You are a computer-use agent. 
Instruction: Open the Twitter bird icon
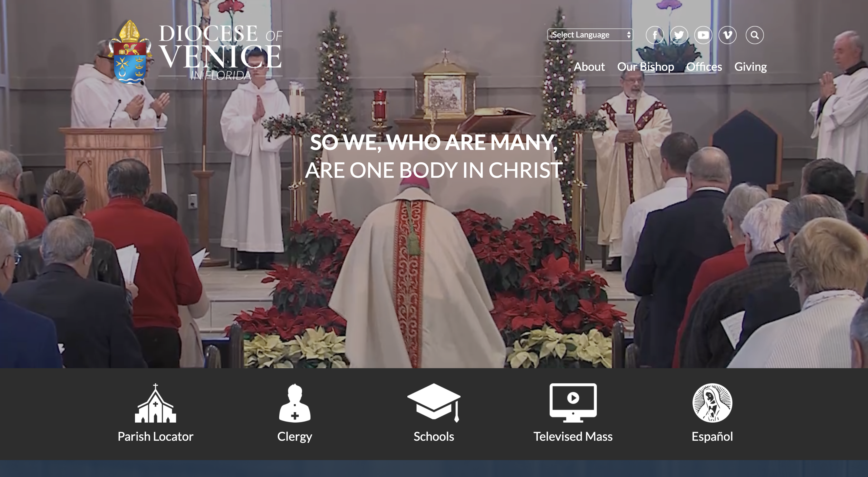pos(679,35)
